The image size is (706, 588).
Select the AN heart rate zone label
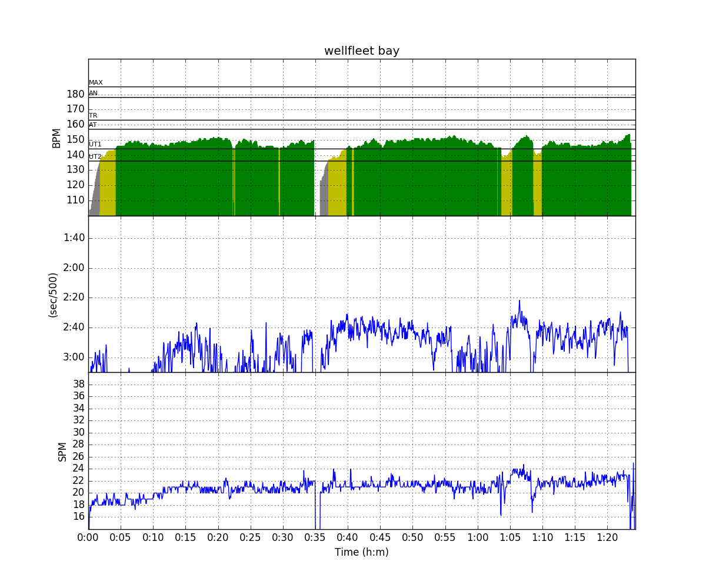point(94,93)
